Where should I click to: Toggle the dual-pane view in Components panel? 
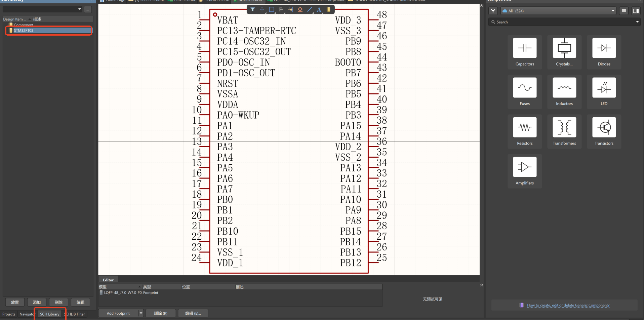tap(636, 11)
